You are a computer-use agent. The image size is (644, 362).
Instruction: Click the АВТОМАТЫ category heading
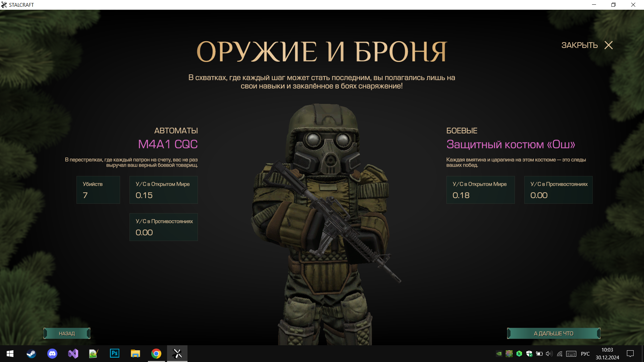pyautogui.click(x=176, y=131)
